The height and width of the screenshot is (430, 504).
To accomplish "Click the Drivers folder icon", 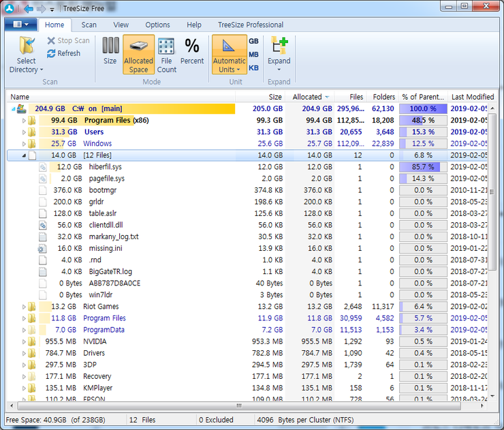I will coord(31,353).
